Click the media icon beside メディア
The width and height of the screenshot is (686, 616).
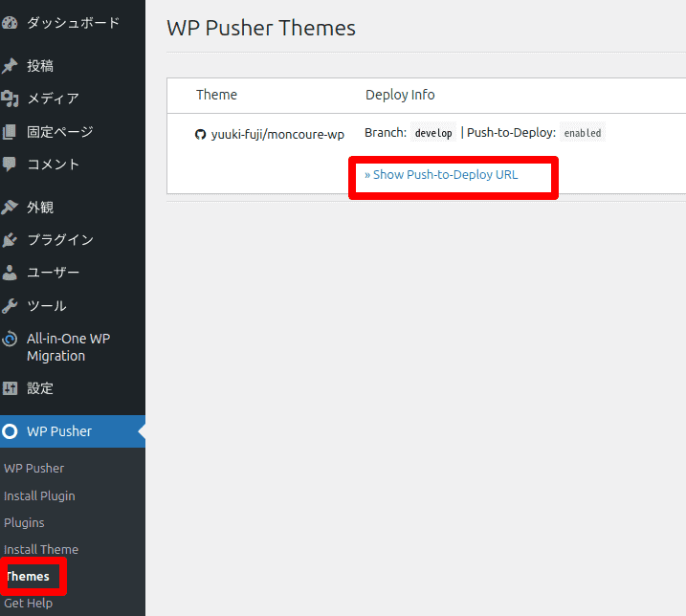coord(10,99)
